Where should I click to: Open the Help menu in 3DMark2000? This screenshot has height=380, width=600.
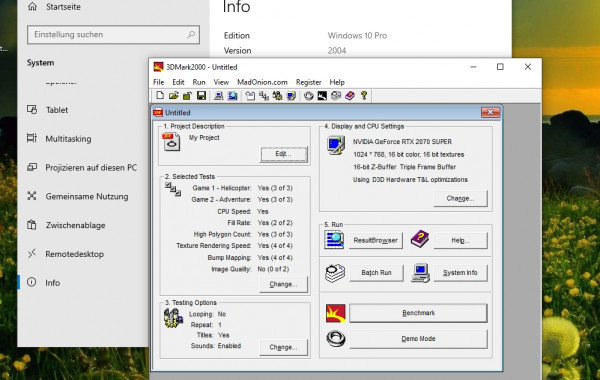pyautogui.click(x=337, y=82)
